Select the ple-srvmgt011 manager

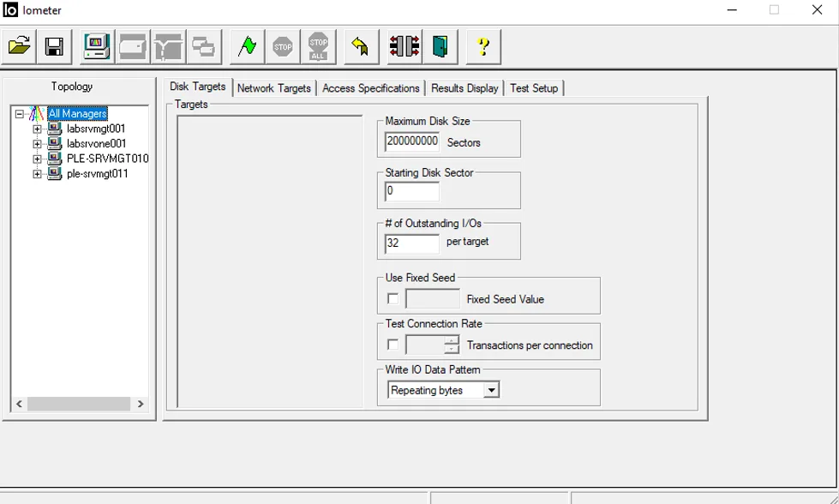pos(98,174)
